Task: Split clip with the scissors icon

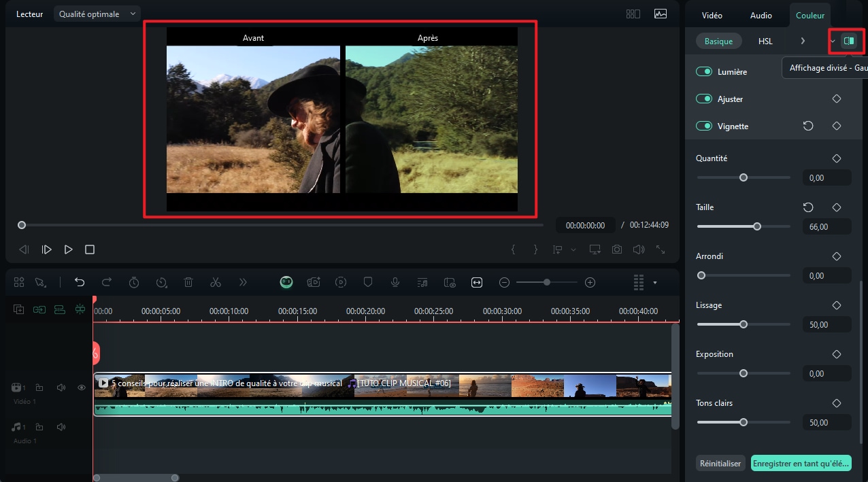Action: (x=216, y=282)
